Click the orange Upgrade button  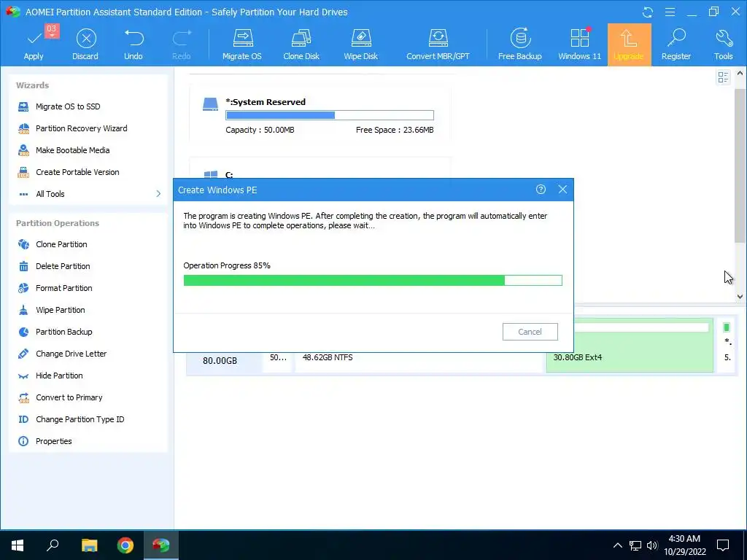click(629, 44)
